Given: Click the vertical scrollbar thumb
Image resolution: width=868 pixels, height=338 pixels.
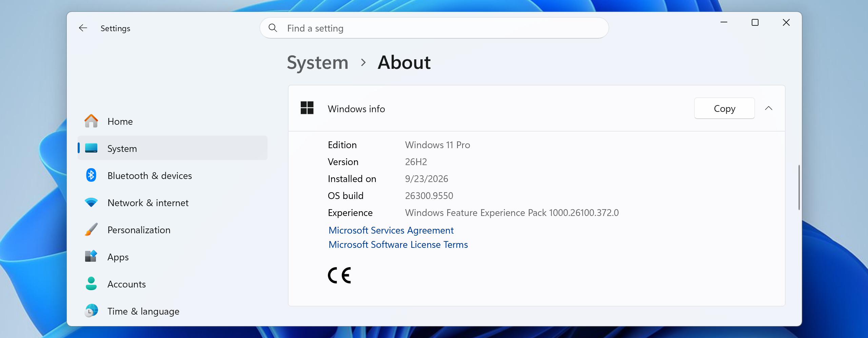Looking at the screenshot, I should [x=799, y=187].
